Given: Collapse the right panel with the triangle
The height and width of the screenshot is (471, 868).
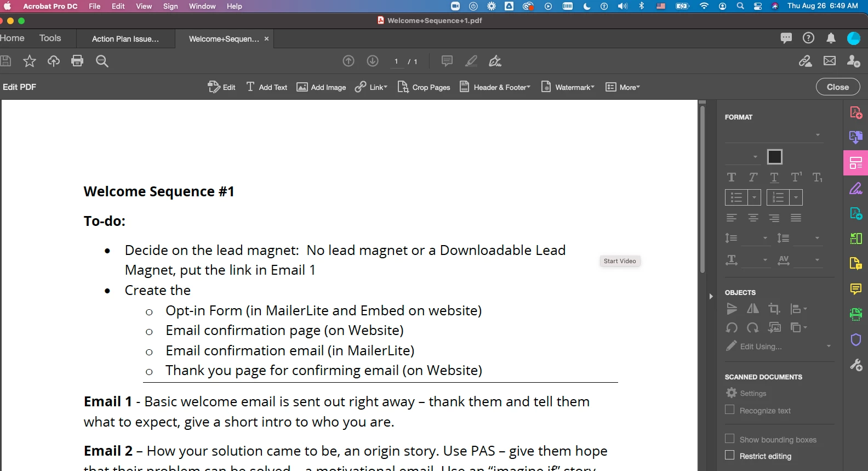Looking at the screenshot, I should [x=711, y=296].
